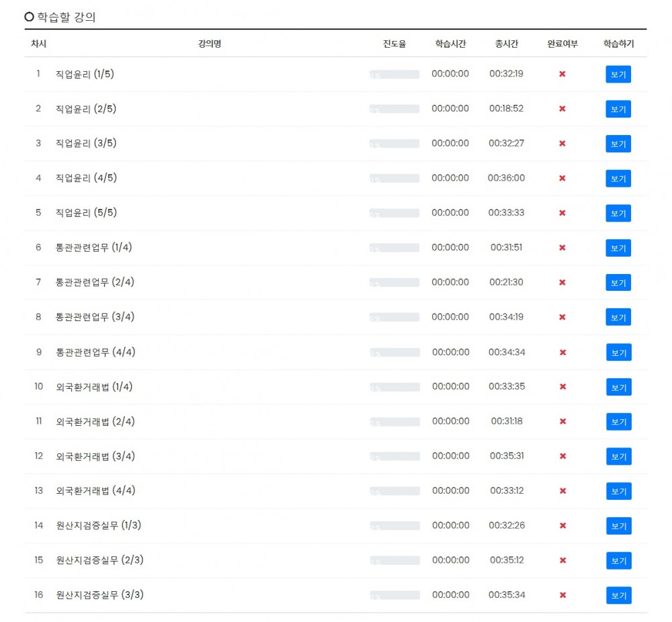Click 보기 for 직업윤리 (2/5)

618,109
